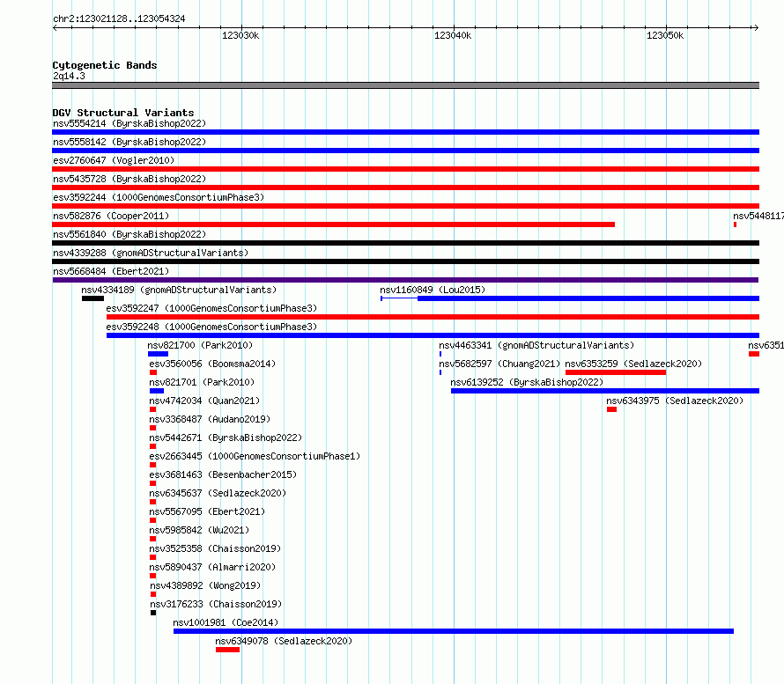This screenshot has height=684, width=784.
Task: Click the nsv5435728 (ByrskaBishop2022) label
Action: [129, 179]
